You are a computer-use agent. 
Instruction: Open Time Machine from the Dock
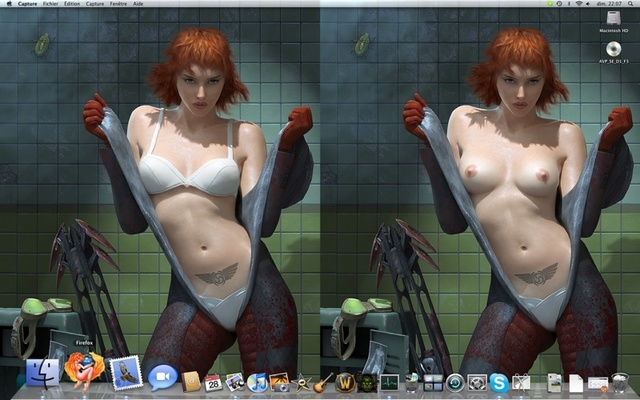click(x=455, y=382)
